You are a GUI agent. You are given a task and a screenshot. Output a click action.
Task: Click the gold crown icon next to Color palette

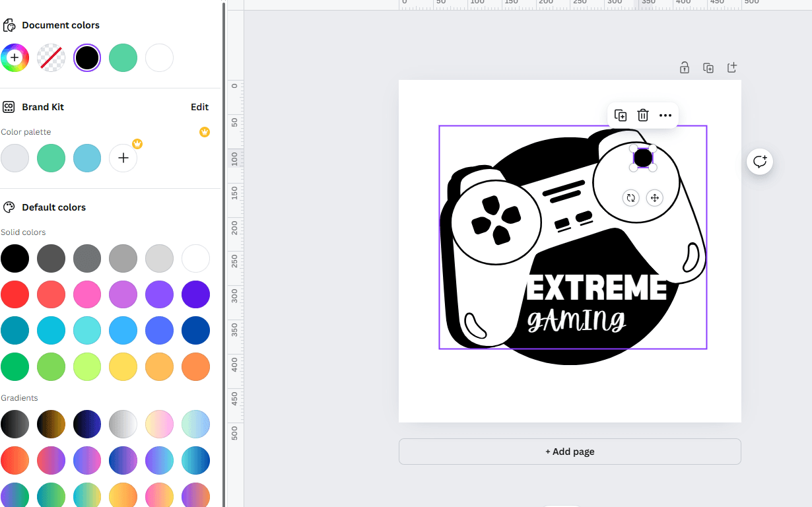[x=205, y=132]
